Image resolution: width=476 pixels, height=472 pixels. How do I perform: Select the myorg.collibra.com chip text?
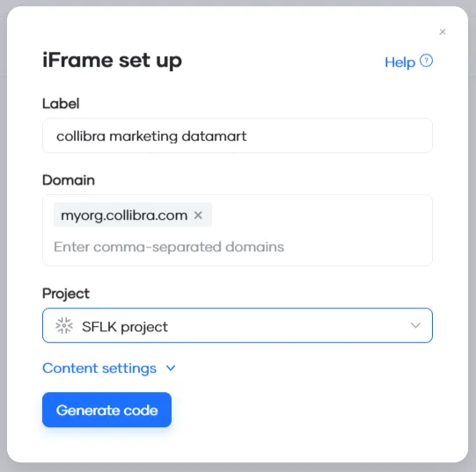point(124,215)
